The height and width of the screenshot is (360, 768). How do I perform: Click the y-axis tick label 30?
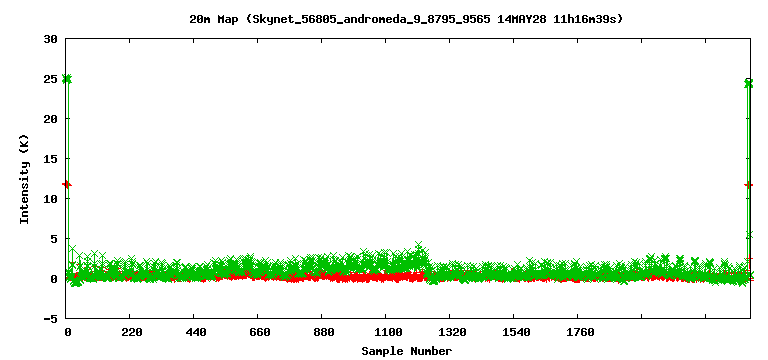click(x=51, y=39)
